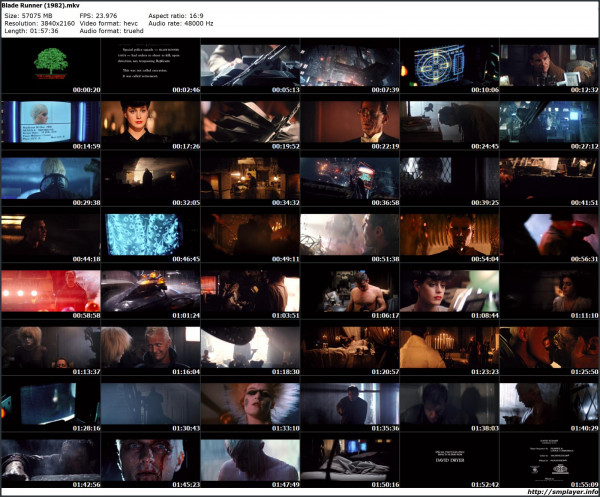Open the frame stamped 01:45:23
Screen dimensions: 600x497
pyautogui.click(x=150, y=460)
